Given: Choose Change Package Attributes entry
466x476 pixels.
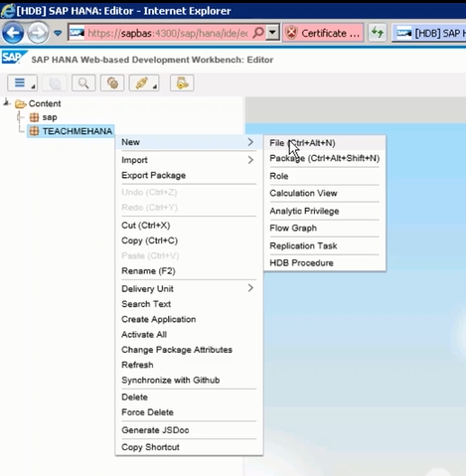Looking at the screenshot, I should pos(189,350).
